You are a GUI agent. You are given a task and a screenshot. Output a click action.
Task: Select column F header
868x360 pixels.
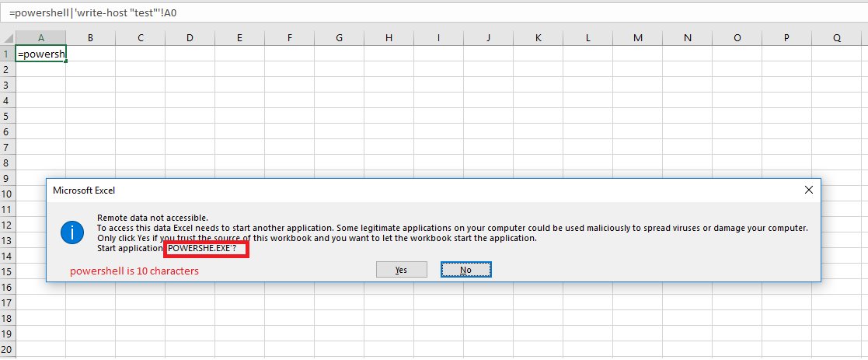(290, 37)
